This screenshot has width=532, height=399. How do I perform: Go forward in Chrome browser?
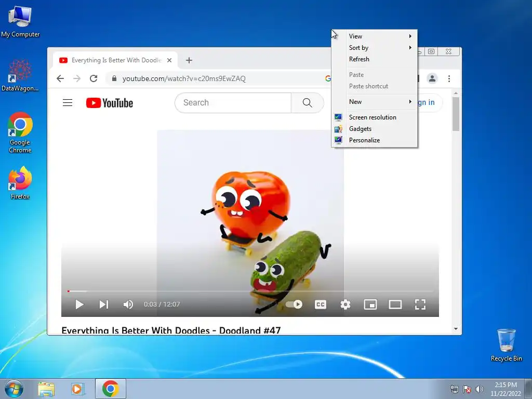(x=77, y=79)
